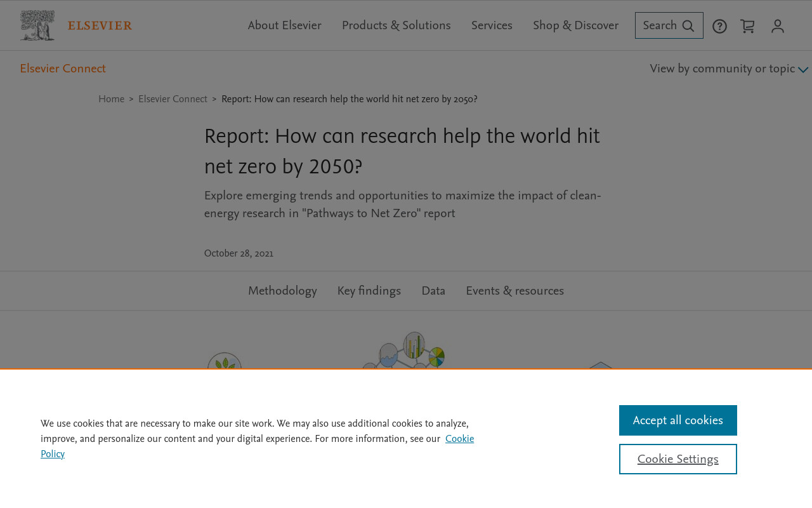
Task: Accept all cookies
Action: click(678, 420)
